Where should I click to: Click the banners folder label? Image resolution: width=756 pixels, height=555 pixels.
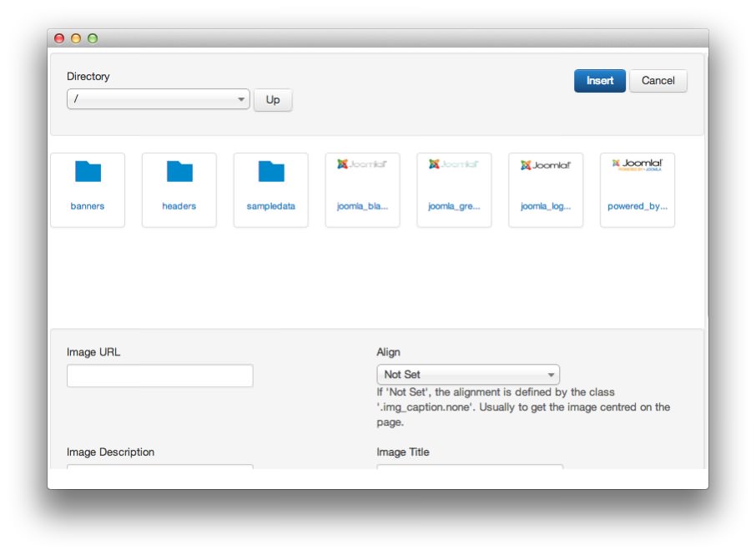tap(88, 206)
